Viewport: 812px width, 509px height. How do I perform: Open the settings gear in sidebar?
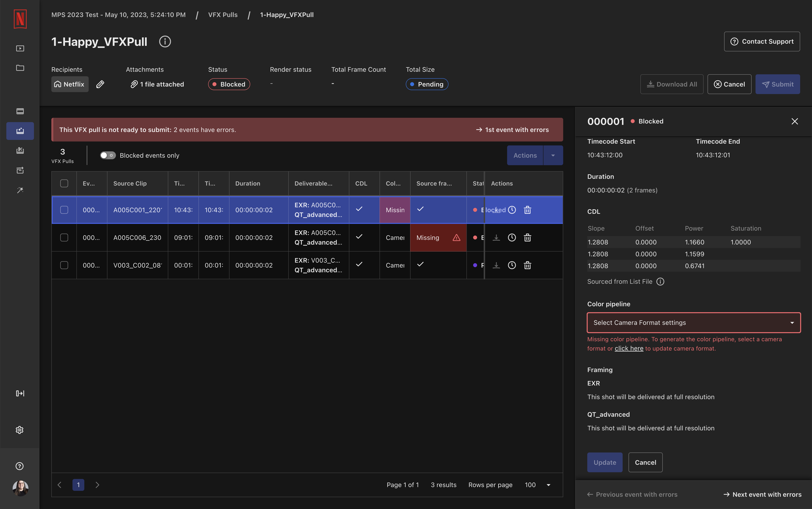click(x=20, y=430)
